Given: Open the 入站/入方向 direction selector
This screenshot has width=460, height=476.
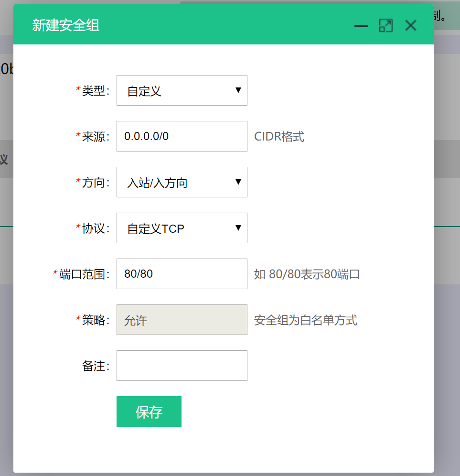Looking at the screenshot, I should [x=182, y=182].
